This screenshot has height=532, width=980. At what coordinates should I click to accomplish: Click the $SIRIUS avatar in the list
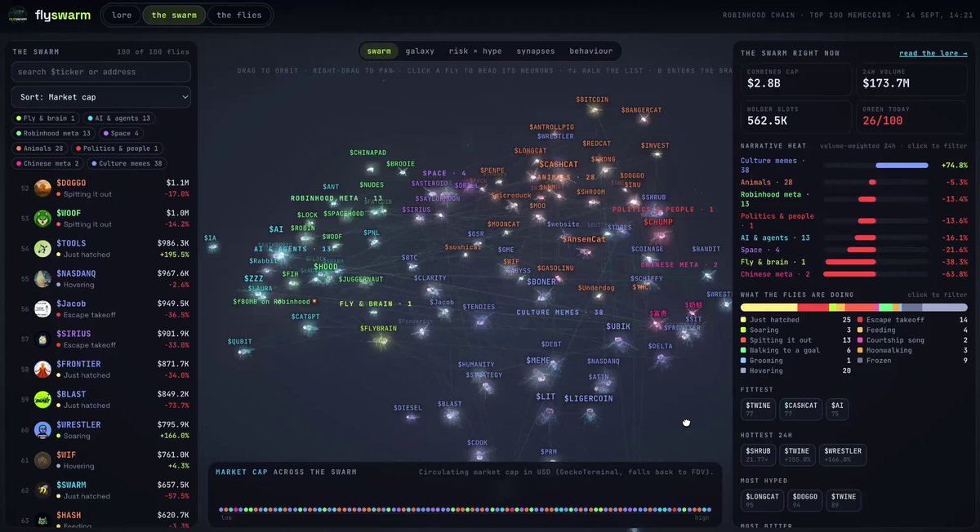pos(42,339)
